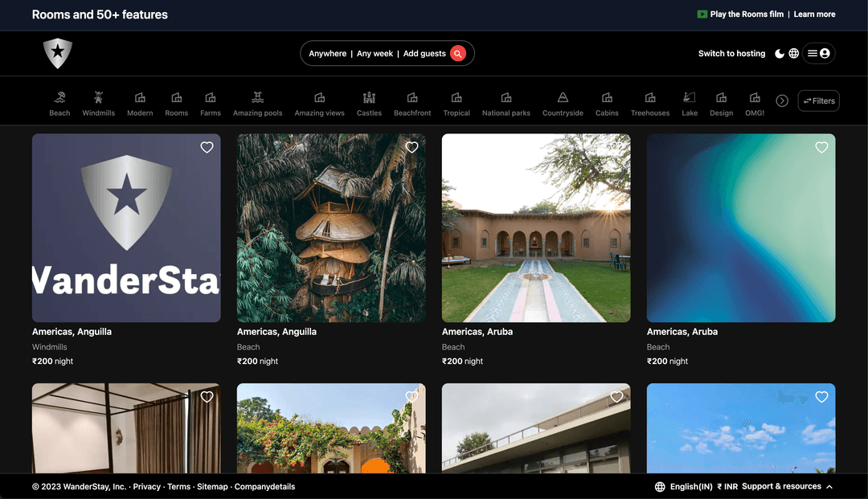This screenshot has width=868, height=499.
Task: Select the Beachfront category icon
Action: (412, 98)
